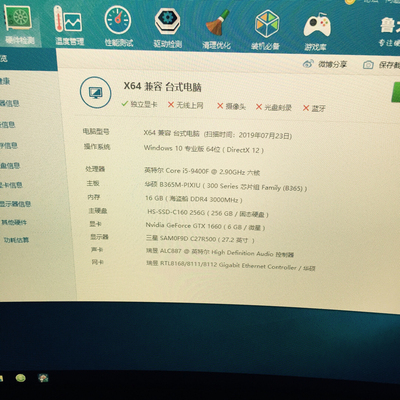Viewport: 400px width, 400px height.
Task: Select 功耗估算 in the sidebar
Action: click(x=16, y=240)
